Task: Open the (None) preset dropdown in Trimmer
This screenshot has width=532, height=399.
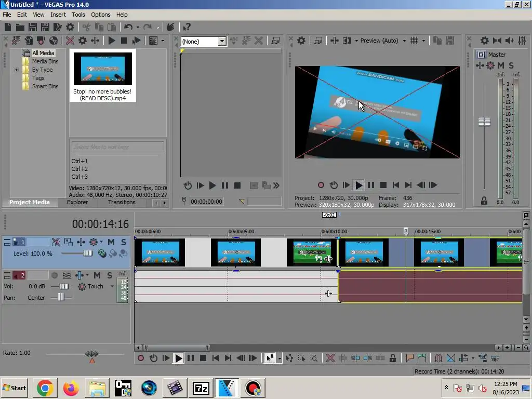Action: point(222,42)
